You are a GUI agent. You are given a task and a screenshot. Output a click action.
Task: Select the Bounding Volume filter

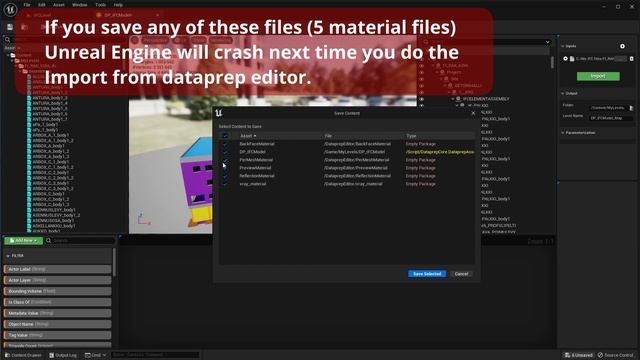[x=58, y=291]
